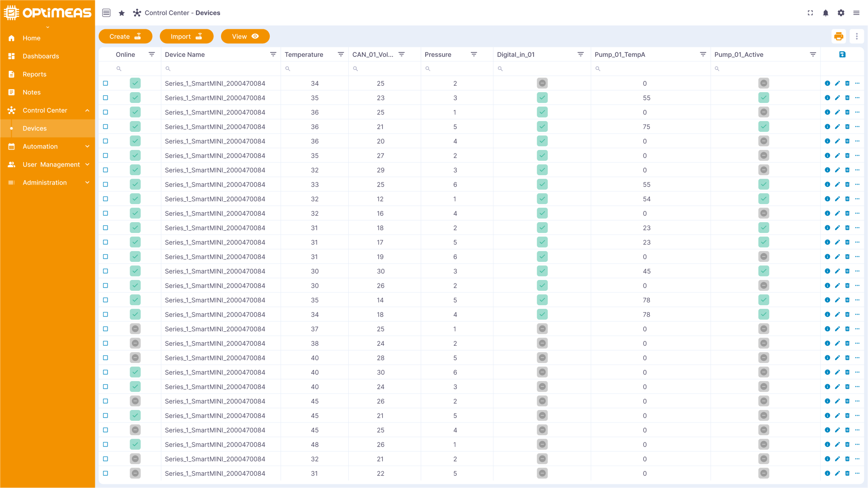This screenshot has width=868, height=488.
Task: Open filter menu for Pump_01_TempA column
Action: coord(703,55)
